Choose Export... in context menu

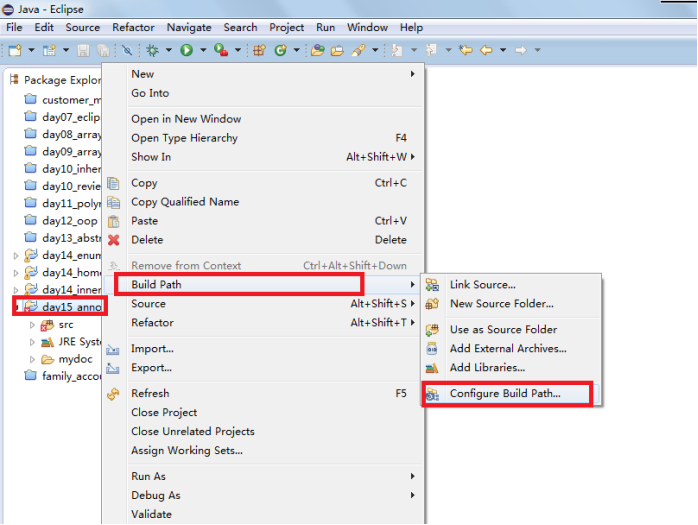(263, 368)
